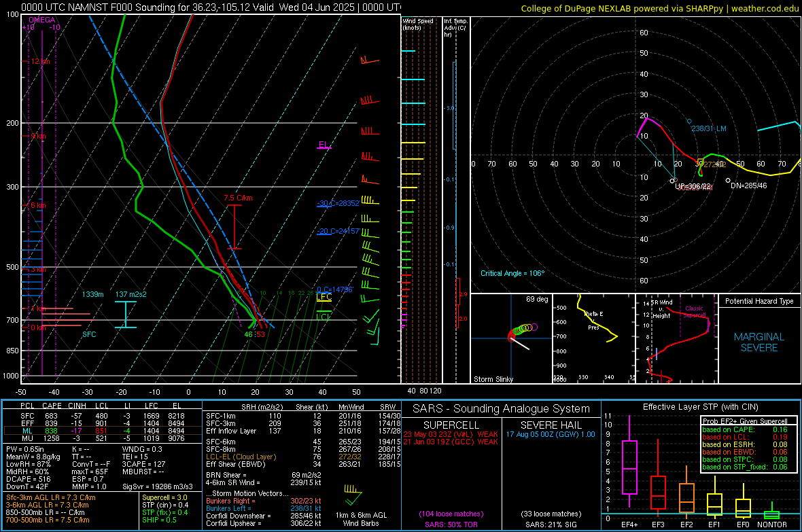Screen dimensions: 802x532
Task: Click the SARS: 50% TOR result
Action: (451, 525)
